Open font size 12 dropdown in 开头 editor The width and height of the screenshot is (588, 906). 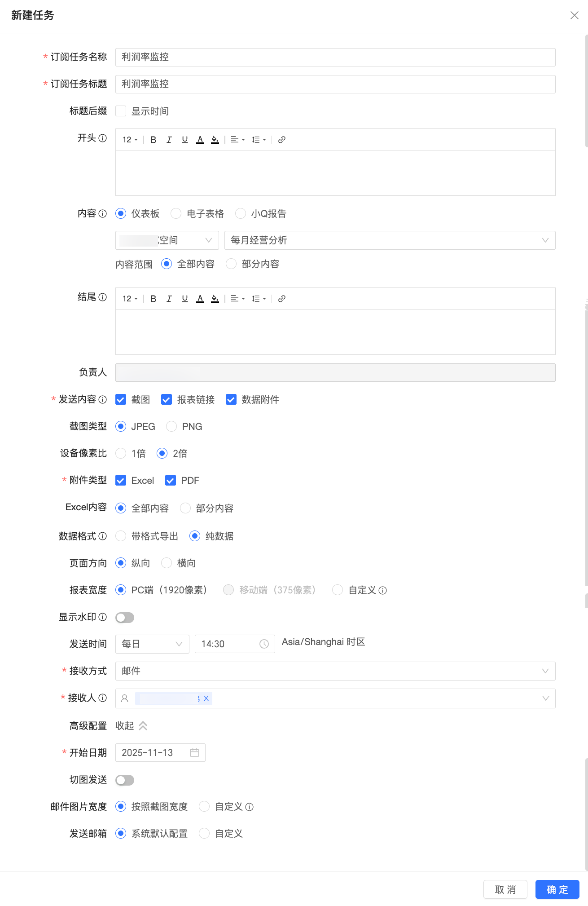130,140
